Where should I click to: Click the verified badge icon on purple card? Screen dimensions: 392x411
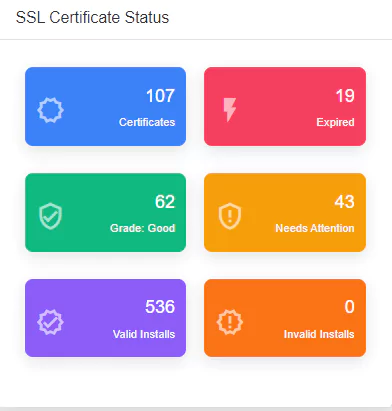pos(50,322)
